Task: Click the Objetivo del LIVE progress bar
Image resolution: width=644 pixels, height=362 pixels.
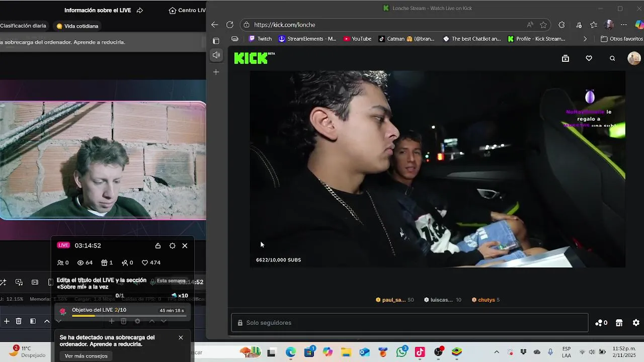Action: [129, 316]
